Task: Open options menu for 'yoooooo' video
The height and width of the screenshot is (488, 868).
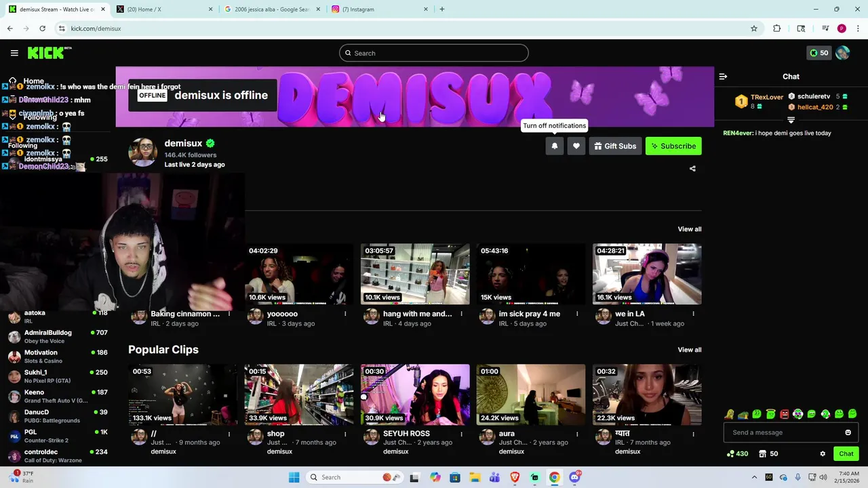Action: click(345, 314)
